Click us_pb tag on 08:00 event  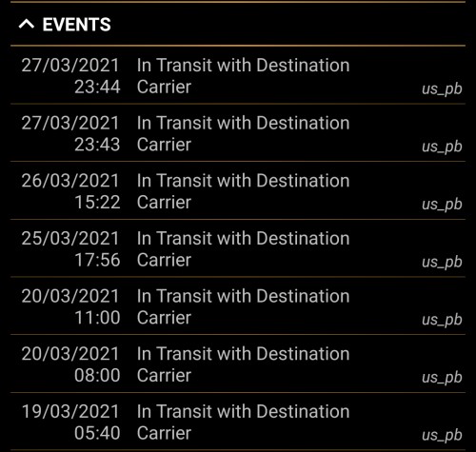[x=442, y=378]
